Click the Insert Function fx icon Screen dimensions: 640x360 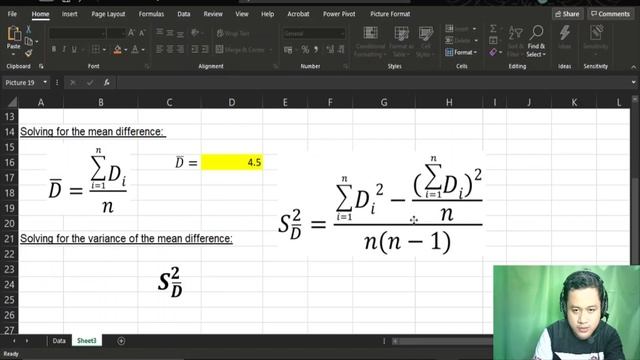(107, 83)
